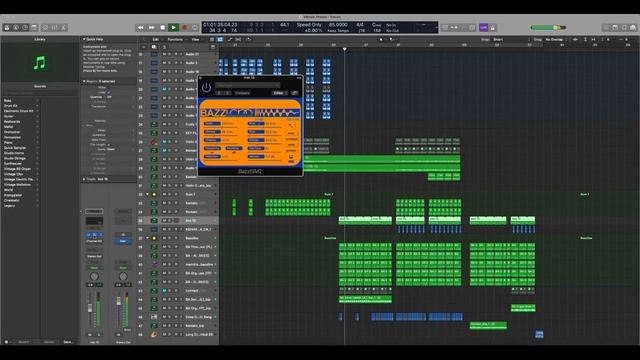Open the View menu in Tracks area

click(x=196, y=40)
